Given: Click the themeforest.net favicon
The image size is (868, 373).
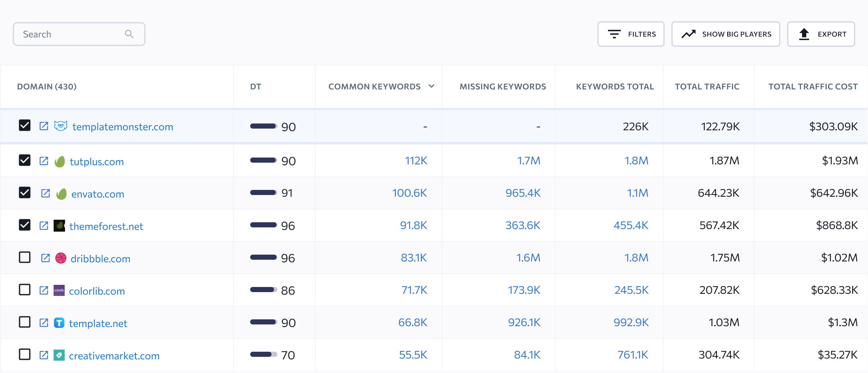Looking at the screenshot, I should coord(59,226).
